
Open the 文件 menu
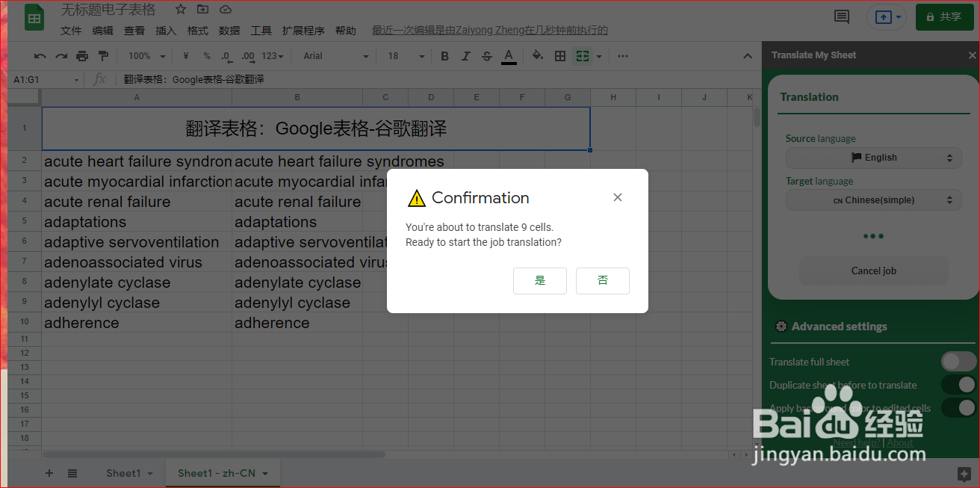click(x=71, y=31)
